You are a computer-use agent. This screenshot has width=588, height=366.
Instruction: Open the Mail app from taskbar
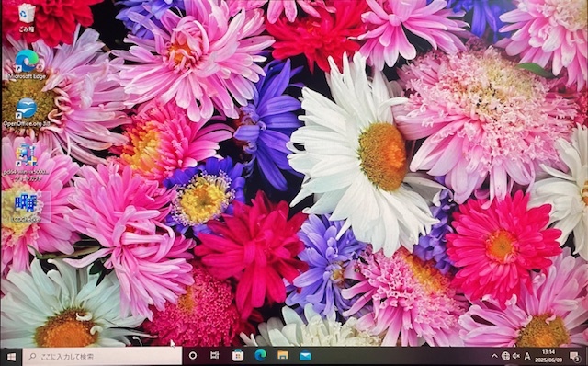point(305,356)
